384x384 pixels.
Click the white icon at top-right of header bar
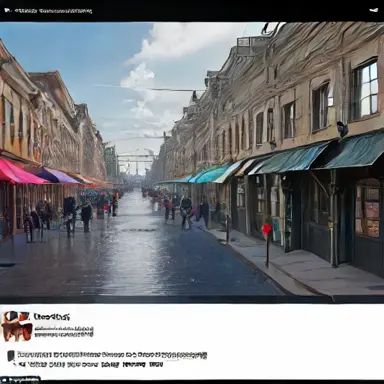[374, 10]
